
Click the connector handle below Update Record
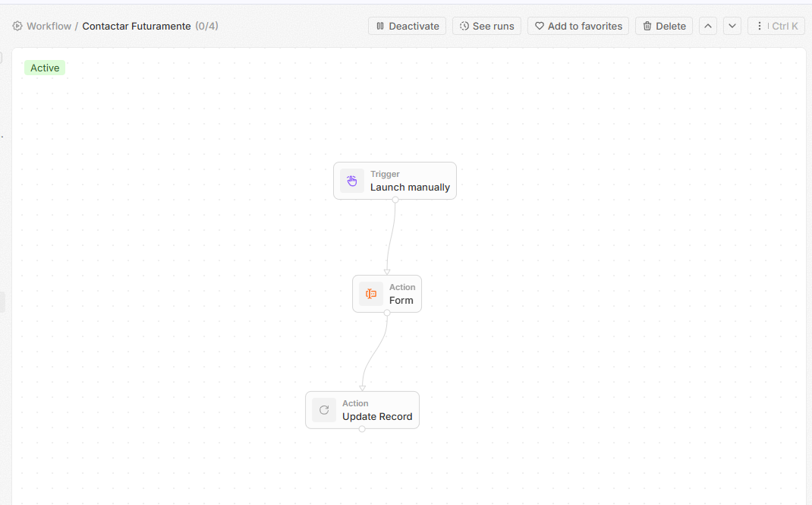tap(362, 429)
